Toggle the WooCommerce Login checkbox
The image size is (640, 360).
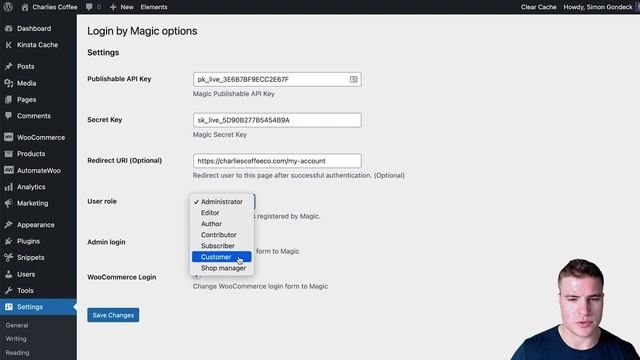pos(196,276)
